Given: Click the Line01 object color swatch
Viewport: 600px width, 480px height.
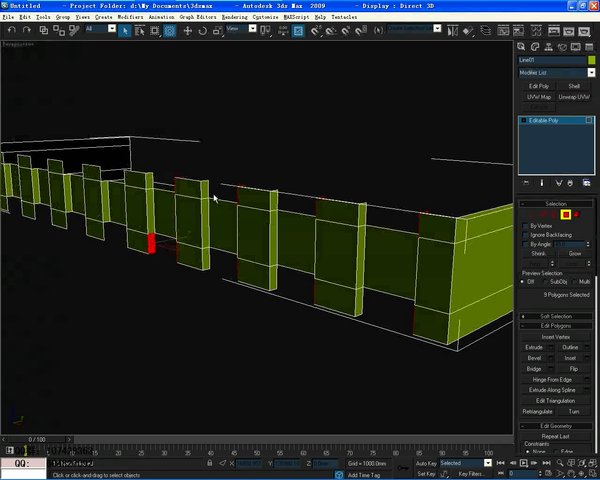Looking at the screenshot, I should pyautogui.click(x=592, y=60).
